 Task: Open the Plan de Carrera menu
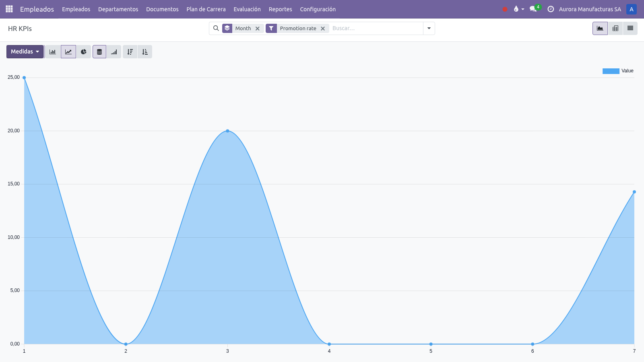point(206,9)
